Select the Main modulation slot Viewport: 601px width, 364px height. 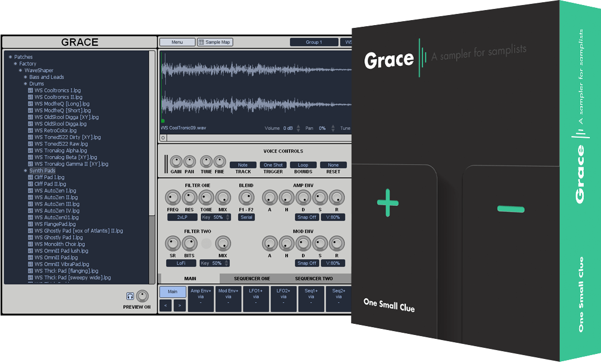(173, 292)
